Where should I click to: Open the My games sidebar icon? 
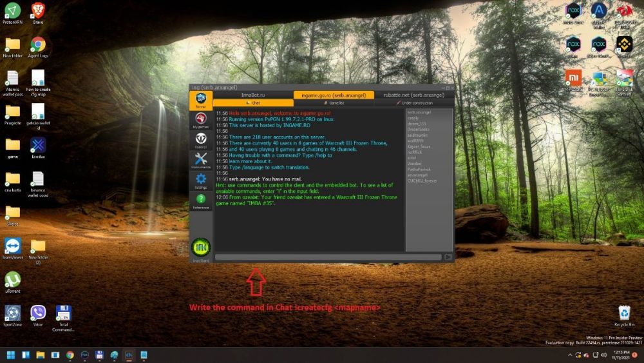(201, 121)
